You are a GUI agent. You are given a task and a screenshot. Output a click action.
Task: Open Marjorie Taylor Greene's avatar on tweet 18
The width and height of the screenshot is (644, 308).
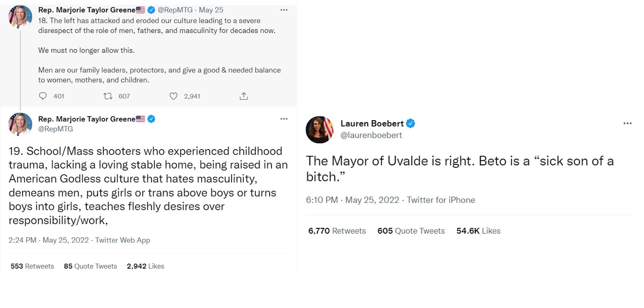(x=20, y=17)
